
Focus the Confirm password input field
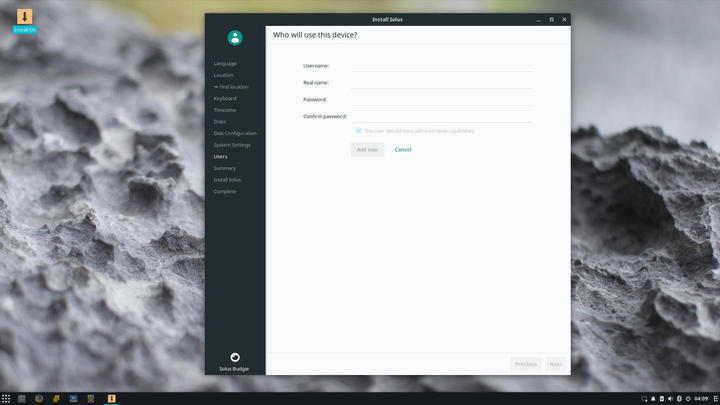[442, 116]
